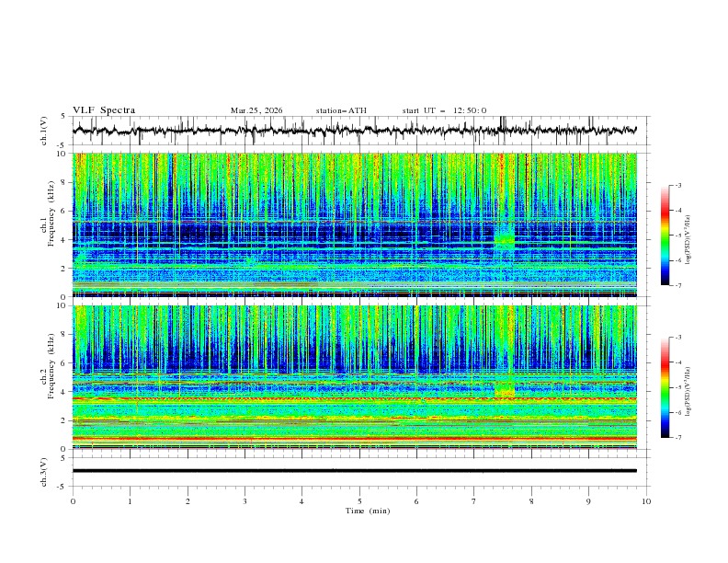Viewport: 728px width, 563px height.
Task: Click time axis tick label "4"
Action: point(301,501)
